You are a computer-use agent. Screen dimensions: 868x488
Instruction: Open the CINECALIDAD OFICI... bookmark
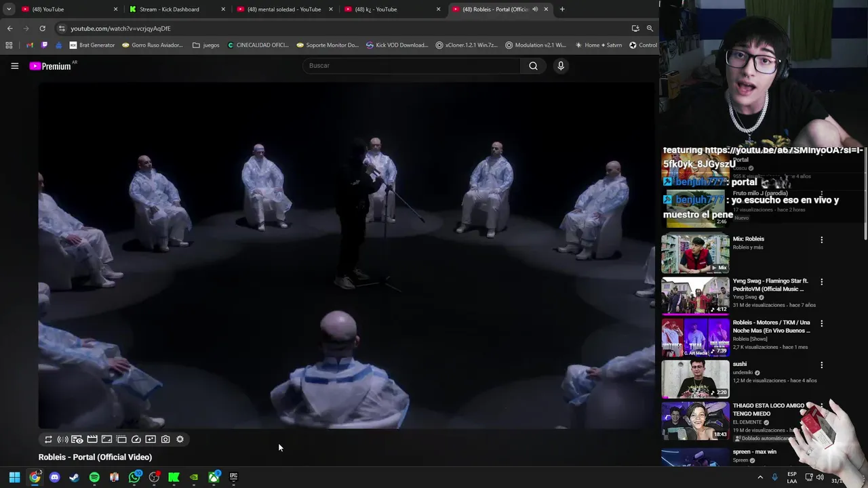(258, 45)
